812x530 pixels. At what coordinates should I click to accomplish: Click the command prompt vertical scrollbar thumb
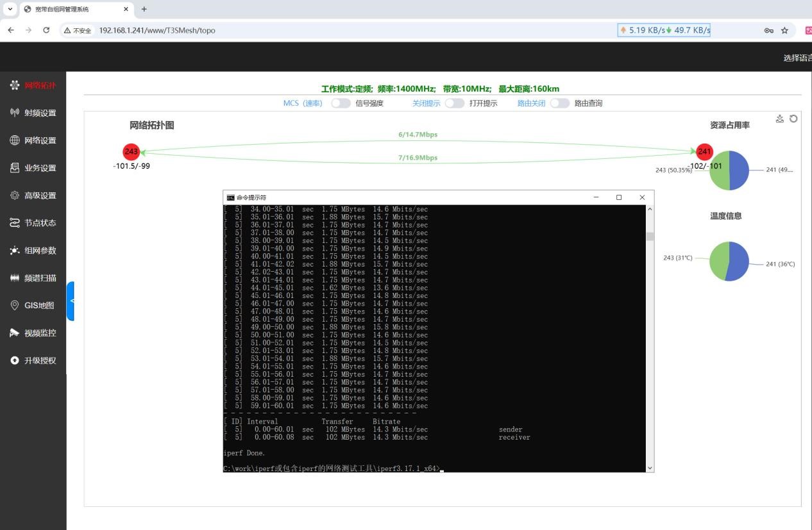650,236
